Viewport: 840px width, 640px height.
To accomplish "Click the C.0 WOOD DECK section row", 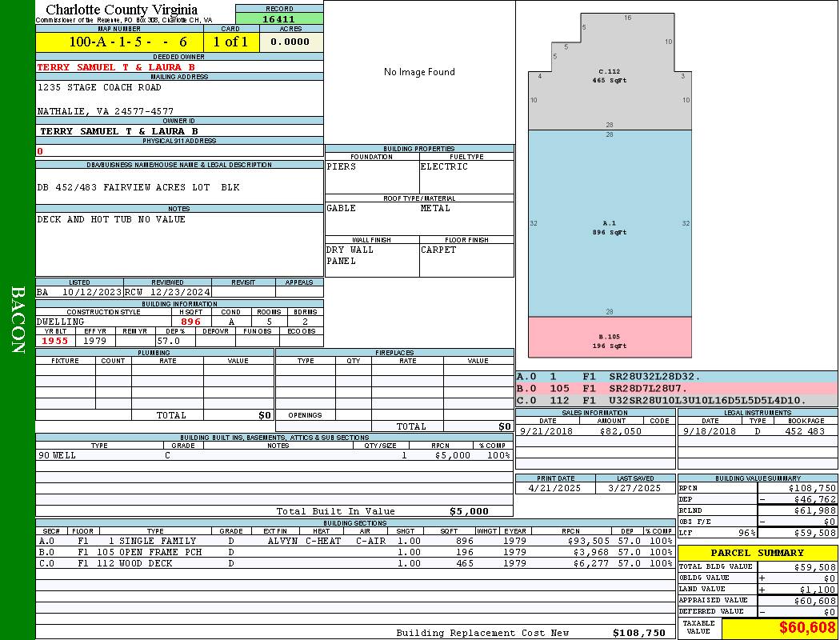I will (x=355, y=563).
